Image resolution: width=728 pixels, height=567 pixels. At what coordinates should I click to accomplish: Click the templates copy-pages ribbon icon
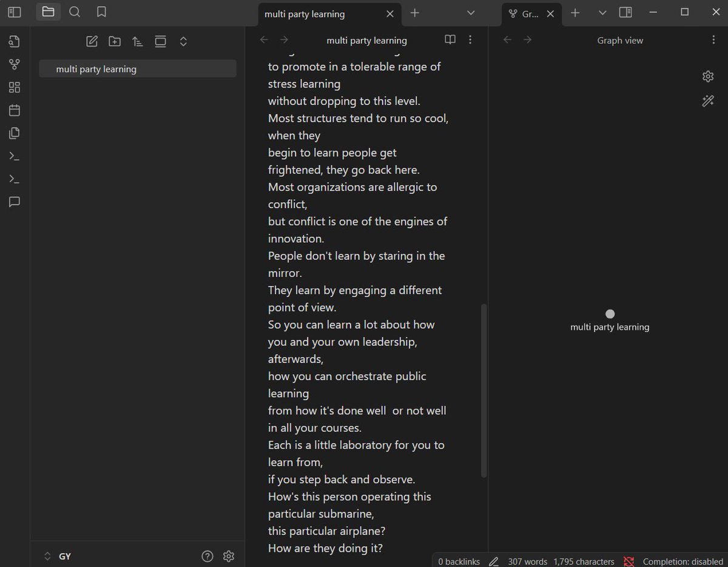[x=15, y=133]
